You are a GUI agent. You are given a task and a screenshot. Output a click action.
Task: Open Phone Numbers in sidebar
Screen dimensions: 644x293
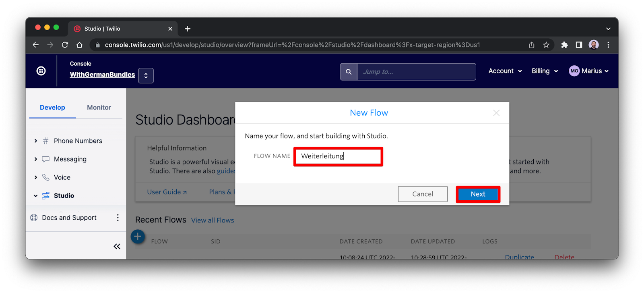click(78, 141)
